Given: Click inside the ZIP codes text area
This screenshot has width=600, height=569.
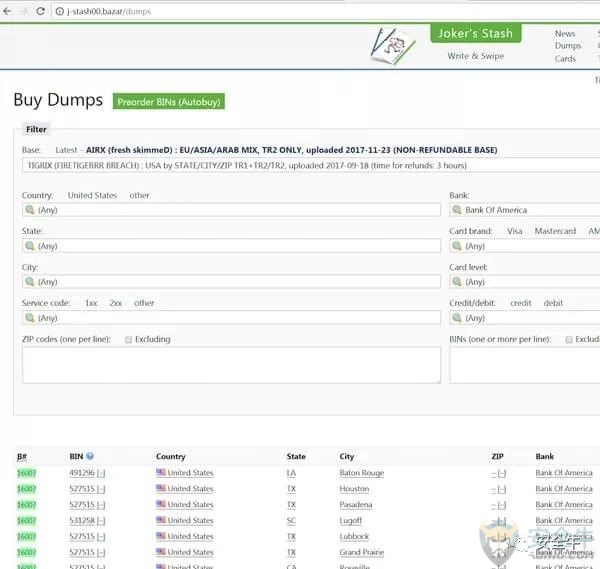Looking at the screenshot, I should click(231, 365).
